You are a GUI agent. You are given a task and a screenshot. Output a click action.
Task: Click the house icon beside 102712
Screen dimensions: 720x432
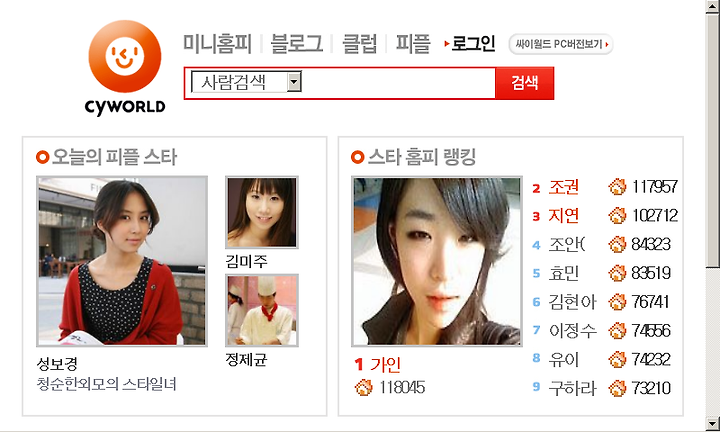(x=617, y=215)
